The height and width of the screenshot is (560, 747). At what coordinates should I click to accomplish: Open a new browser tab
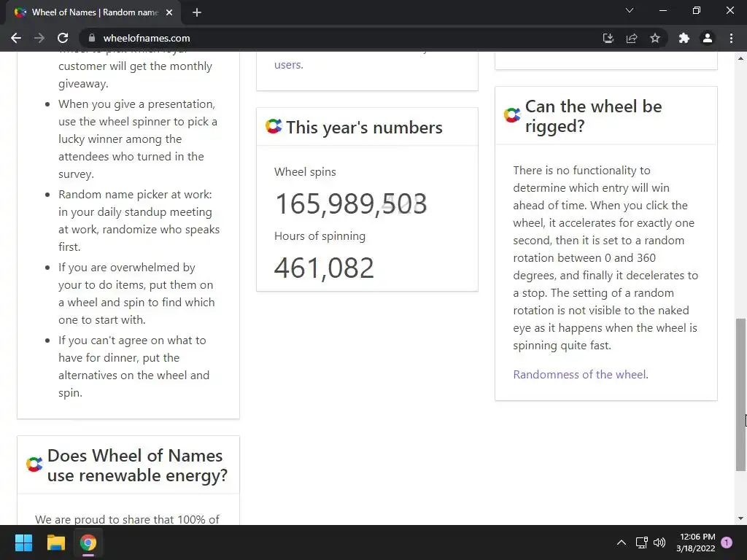197,12
